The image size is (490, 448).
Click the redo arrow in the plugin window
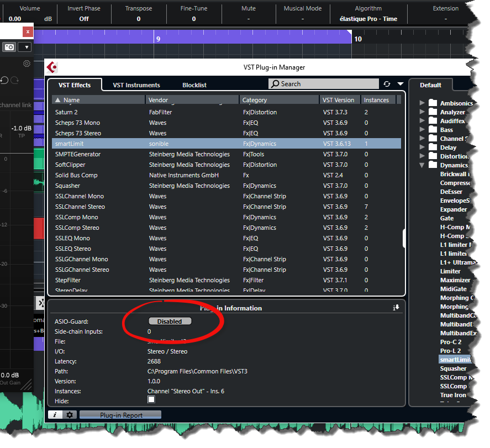[15, 80]
